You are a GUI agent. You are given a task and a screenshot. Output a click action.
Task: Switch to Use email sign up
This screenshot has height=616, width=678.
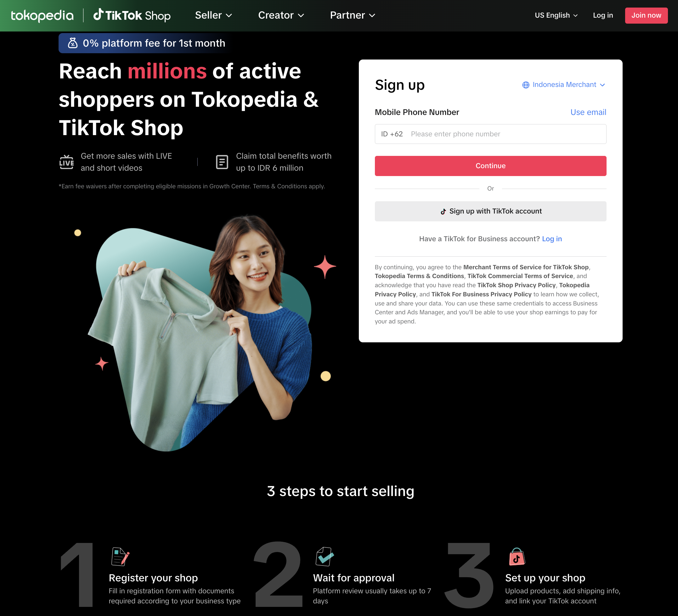pyautogui.click(x=588, y=112)
